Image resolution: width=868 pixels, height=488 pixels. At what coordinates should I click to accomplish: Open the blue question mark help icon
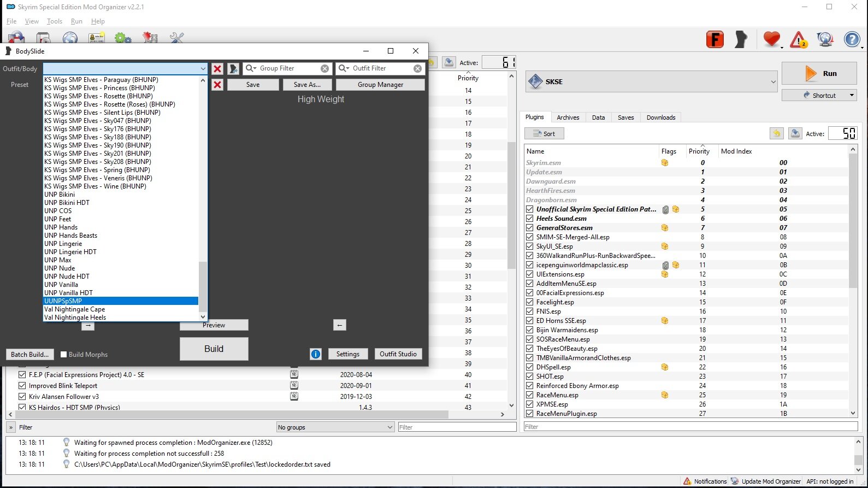852,39
